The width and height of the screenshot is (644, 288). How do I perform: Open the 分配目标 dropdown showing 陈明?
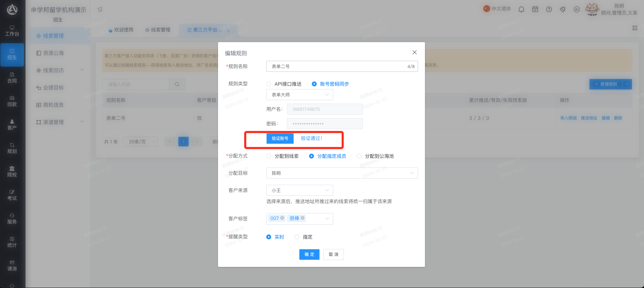tap(342, 173)
